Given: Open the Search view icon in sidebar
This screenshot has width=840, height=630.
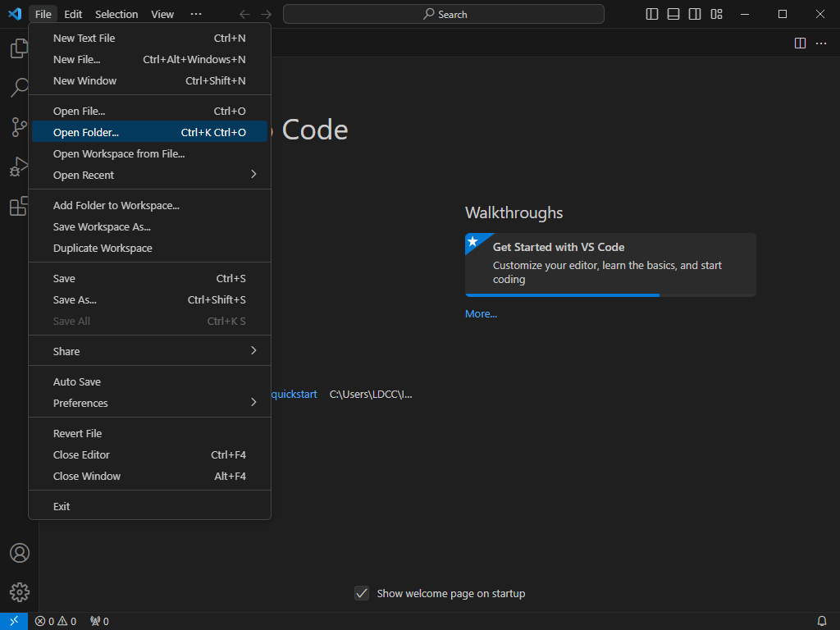Looking at the screenshot, I should [x=20, y=87].
